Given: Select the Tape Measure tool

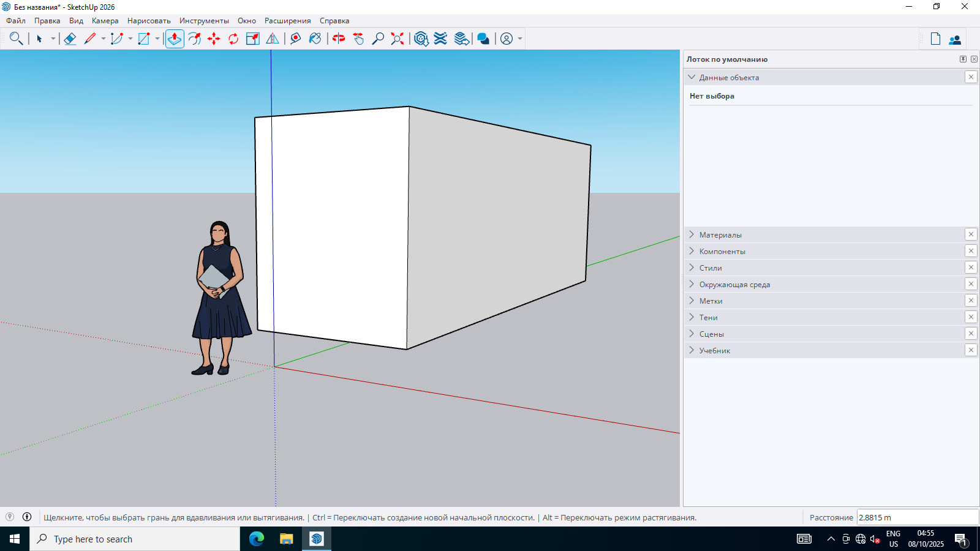Looking at the screenshot, I should [x=295, y=39].
